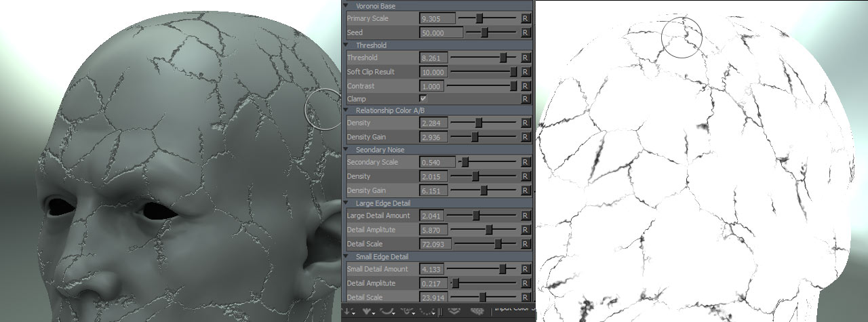Collapse the Voronoi Base section
This screenshot has height=322, width=868.
point(347,5)
